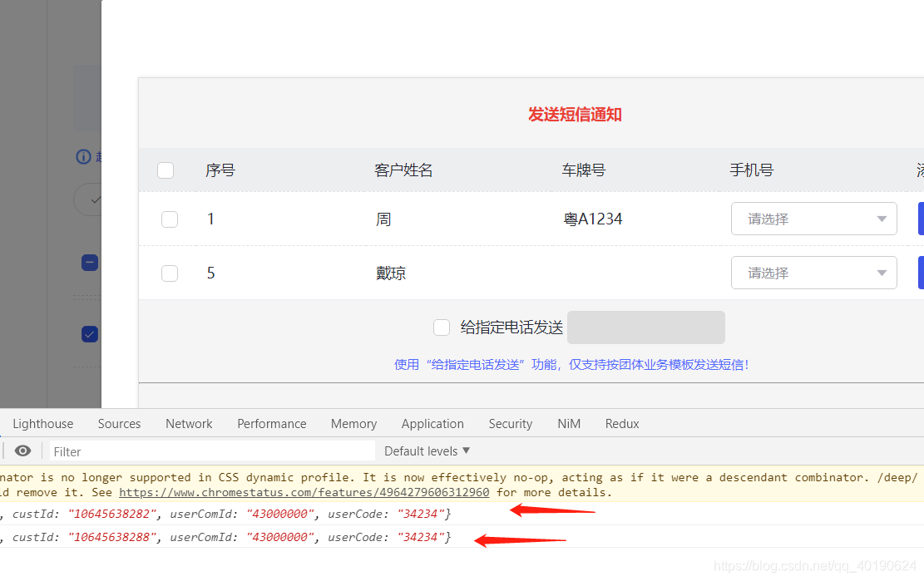
Task: Click the blue info icon on left panel
Action: click(83, 156)
